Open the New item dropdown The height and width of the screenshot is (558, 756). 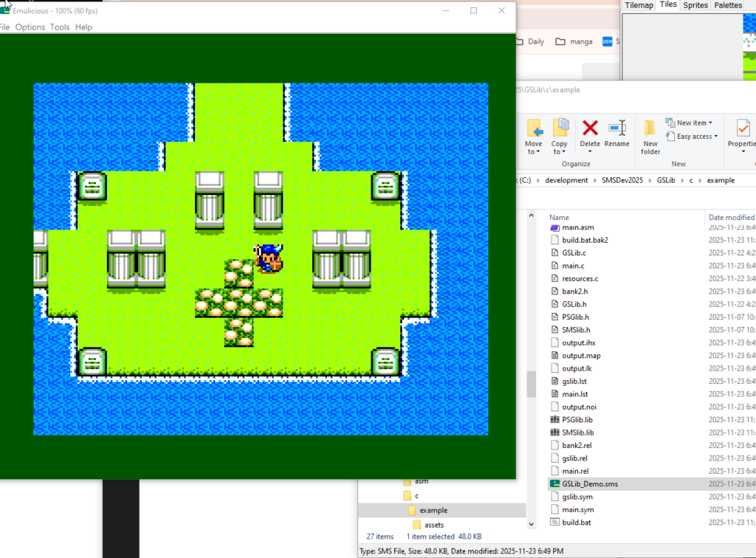[x=690, y=123]
